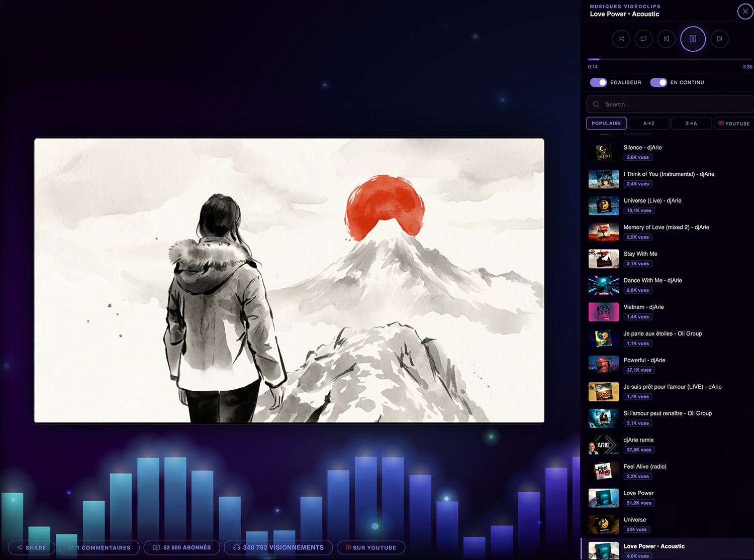The width and height of the screenshot is (754, 560).
Task: Play Silence - djArie thumbnail
Action: (604, 152)
